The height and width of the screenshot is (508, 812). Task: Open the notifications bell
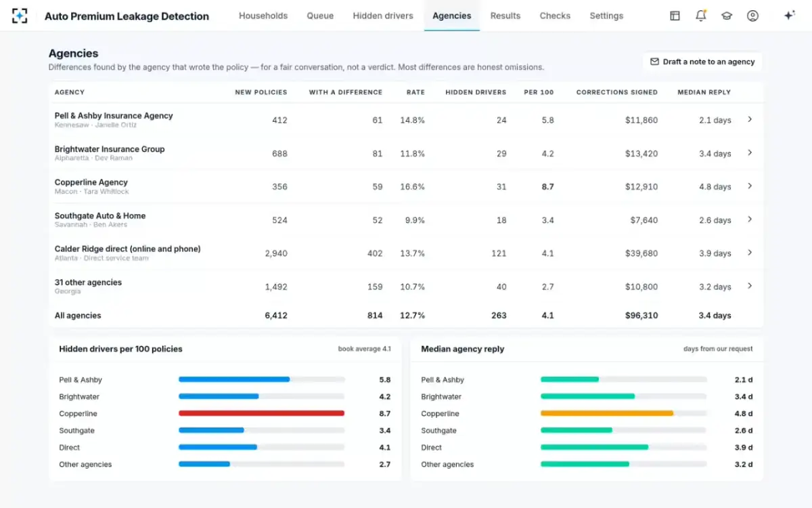coord(701,16)
